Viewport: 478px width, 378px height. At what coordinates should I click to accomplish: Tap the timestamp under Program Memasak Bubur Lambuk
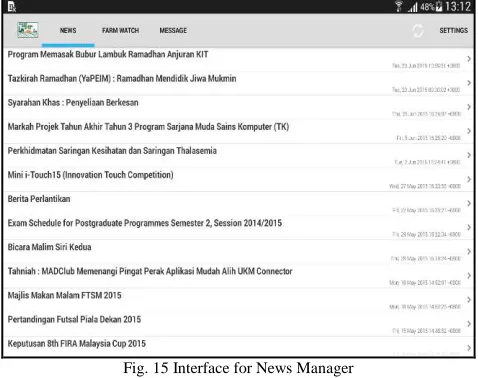(426, 66)
